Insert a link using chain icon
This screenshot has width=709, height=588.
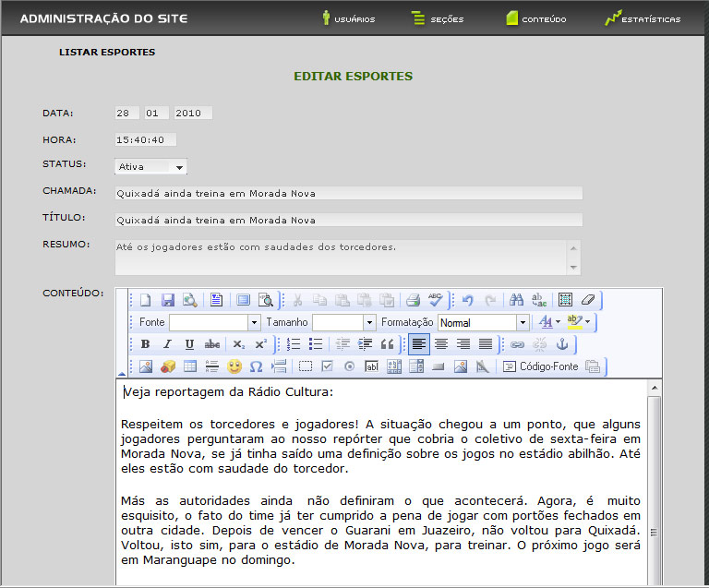517,344
